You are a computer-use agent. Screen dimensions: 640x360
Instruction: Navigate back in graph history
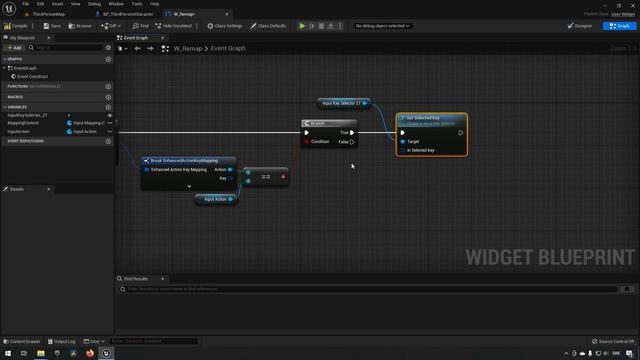[138, 49]
